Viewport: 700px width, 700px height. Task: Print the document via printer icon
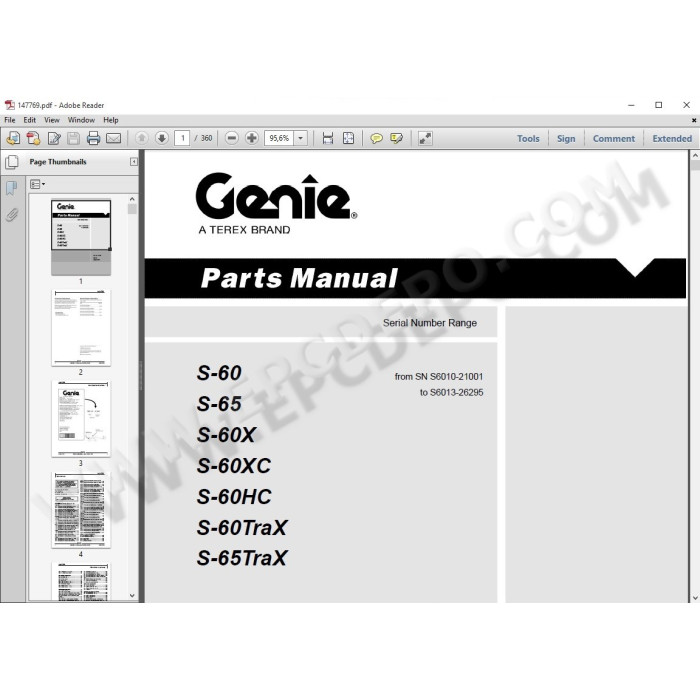click(x=93, y=138)
